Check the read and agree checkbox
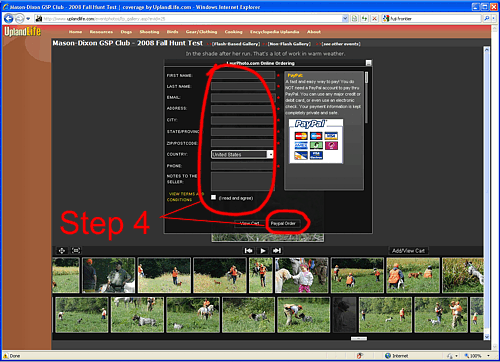Image resolution: width=500 pixels, height=362 pixels. (x=213, y=197)
